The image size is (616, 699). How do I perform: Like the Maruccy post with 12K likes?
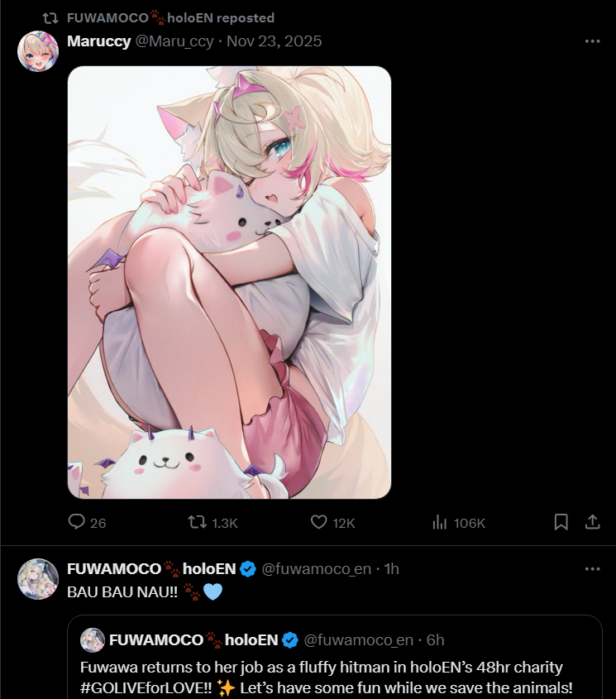tap(318, 522)
